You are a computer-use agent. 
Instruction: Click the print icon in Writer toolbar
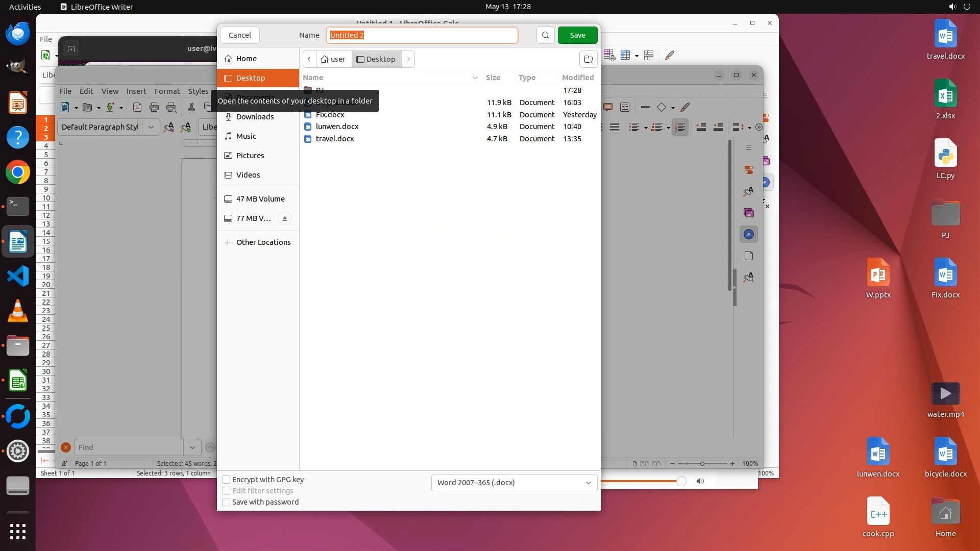click(x=154, y=107)
